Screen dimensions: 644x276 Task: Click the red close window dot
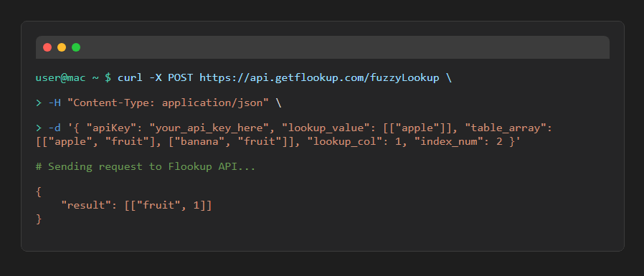coord(47,47)
